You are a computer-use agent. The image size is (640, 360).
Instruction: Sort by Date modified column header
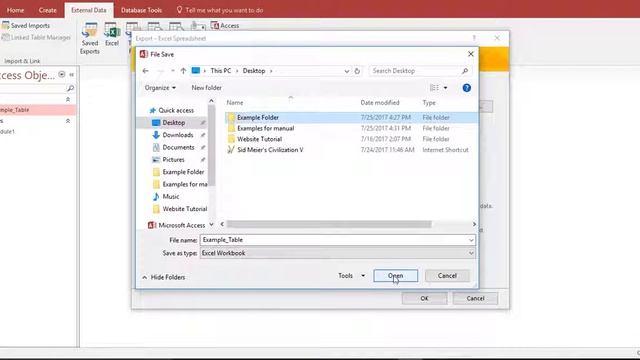380,102
